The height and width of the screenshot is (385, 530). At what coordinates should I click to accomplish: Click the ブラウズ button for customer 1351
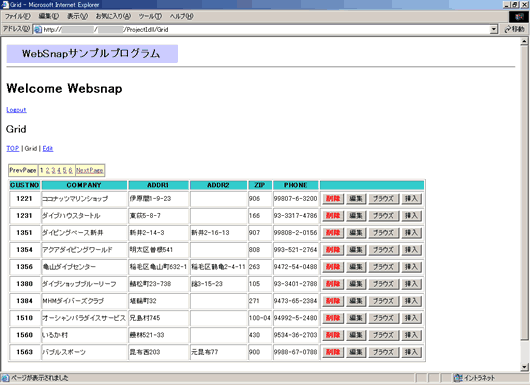click(383, 233)
